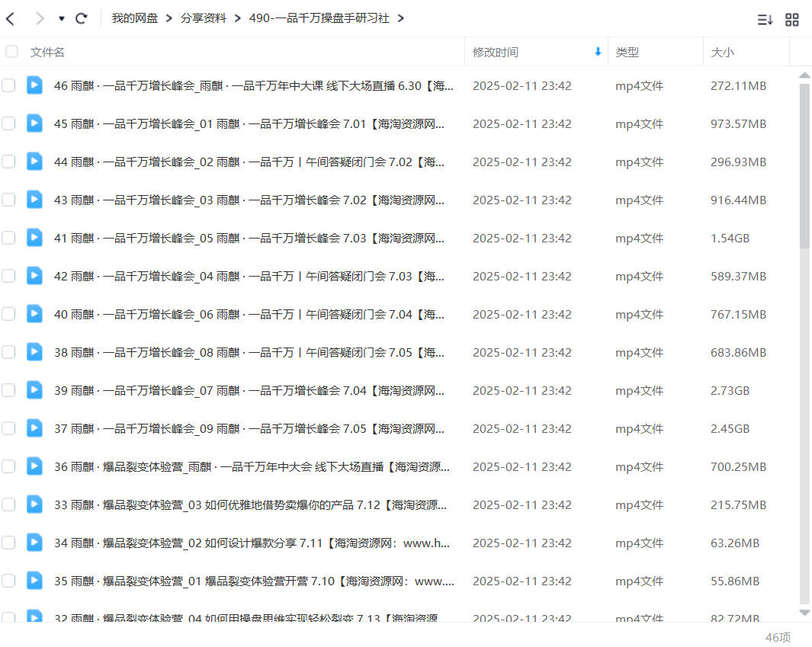This screenshot has height=647, width=812.
Task: Click size value 63.26MB
Action: pos(735,543)
